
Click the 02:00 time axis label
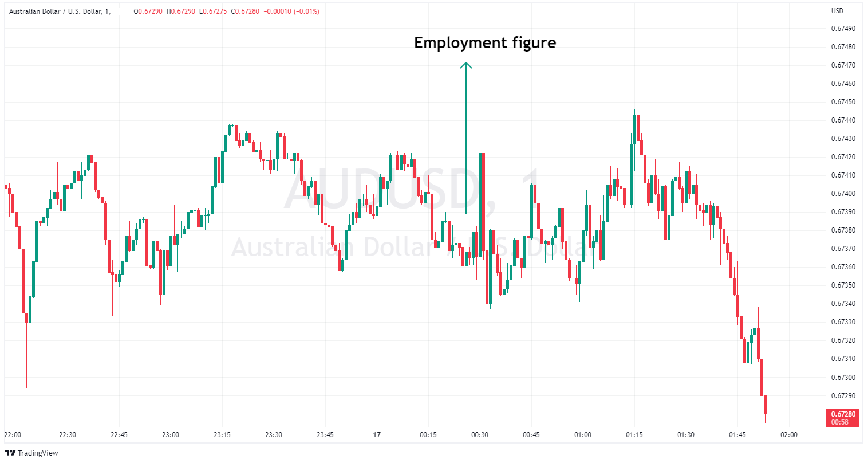pyautogui.click(x=789, y=435)
